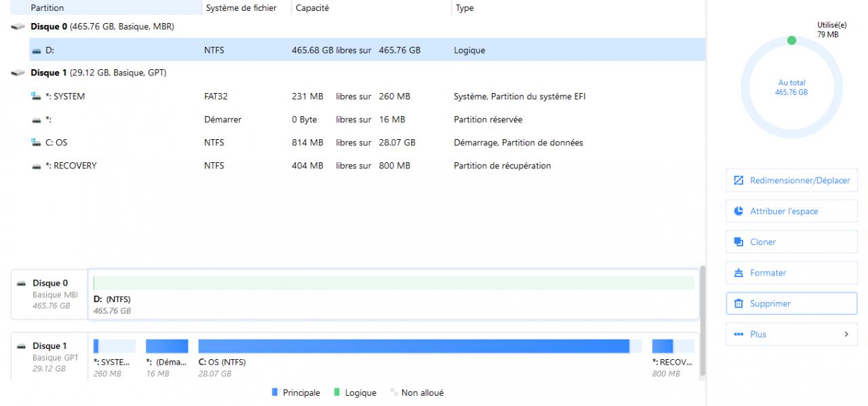Click the Redimensionner/Déplacer resize icon

coord(738,181)
